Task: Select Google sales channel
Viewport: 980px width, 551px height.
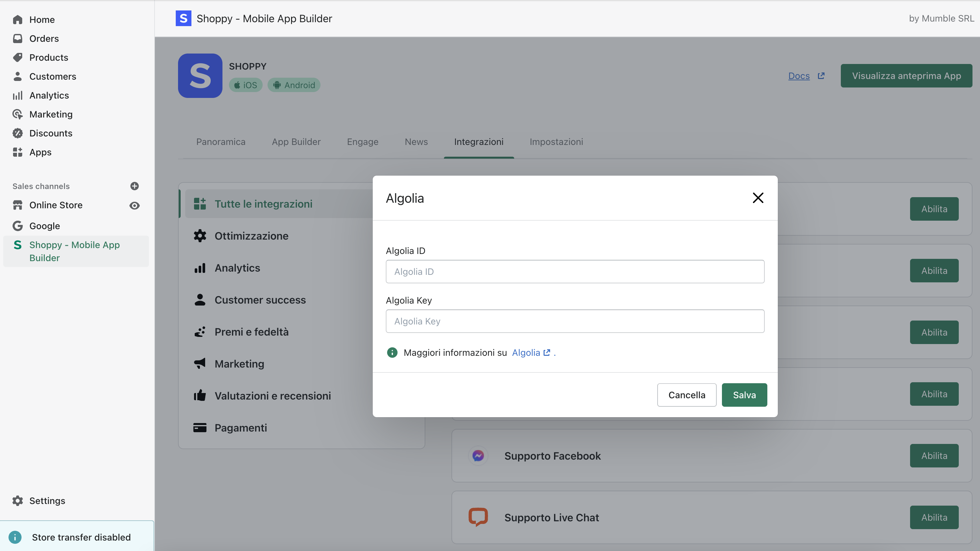Action: pos(44,226)
